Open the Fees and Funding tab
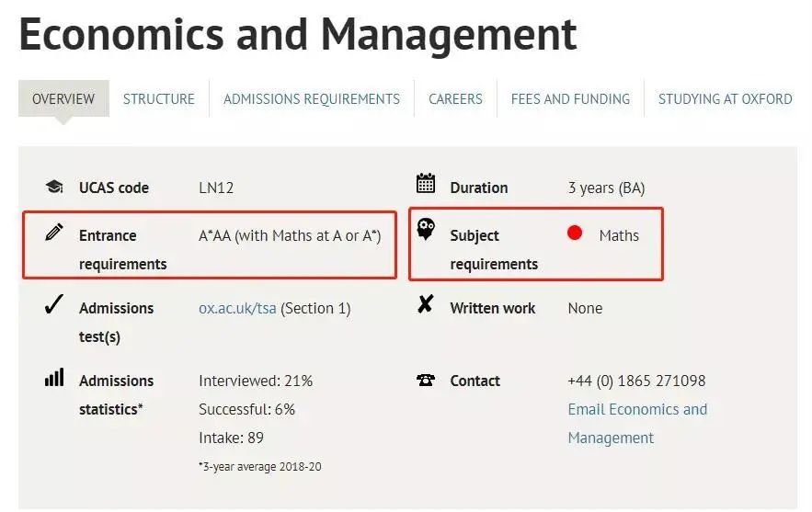 click(x=570, y=99)
